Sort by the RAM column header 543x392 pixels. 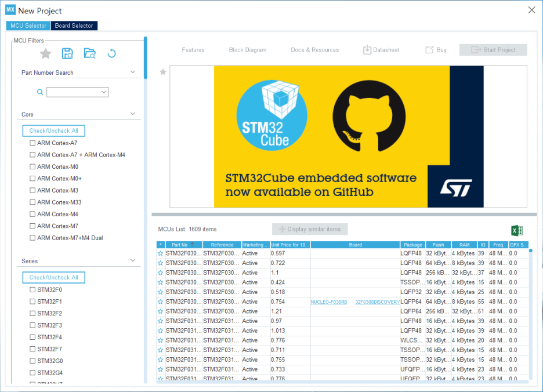point(464,245)
